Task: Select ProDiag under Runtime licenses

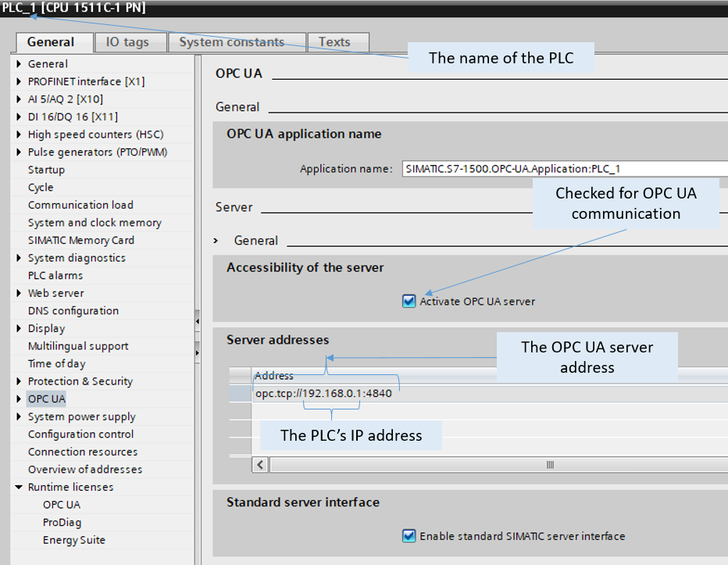Action: 62,522
